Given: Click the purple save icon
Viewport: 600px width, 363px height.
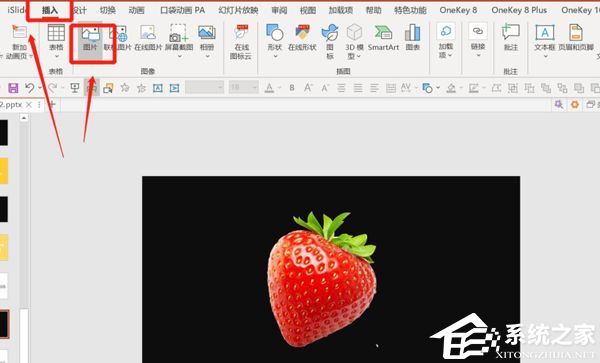Looking at the screenshot, I should 13,88.
